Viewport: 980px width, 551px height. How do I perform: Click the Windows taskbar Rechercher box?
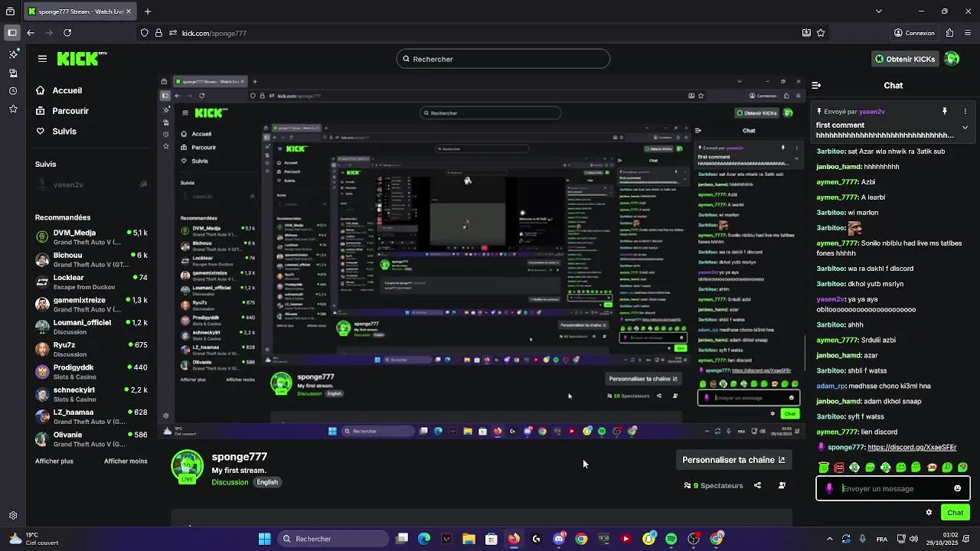point(332,539)
